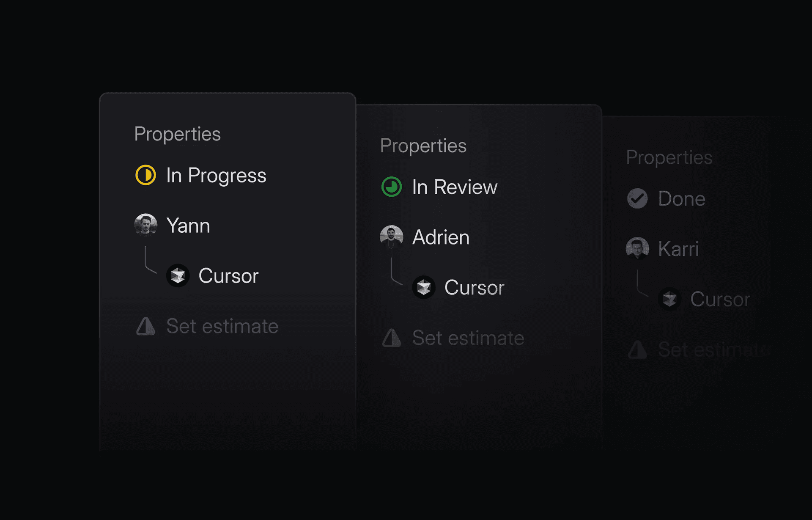
Task: Toggle the Done status checkmark on rightmost panel
Action: click(638, 198)
